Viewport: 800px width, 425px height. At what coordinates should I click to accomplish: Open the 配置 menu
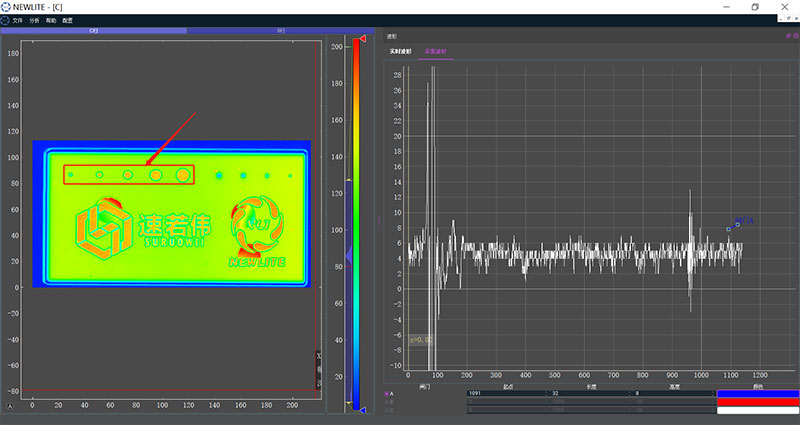pos(67,20)
